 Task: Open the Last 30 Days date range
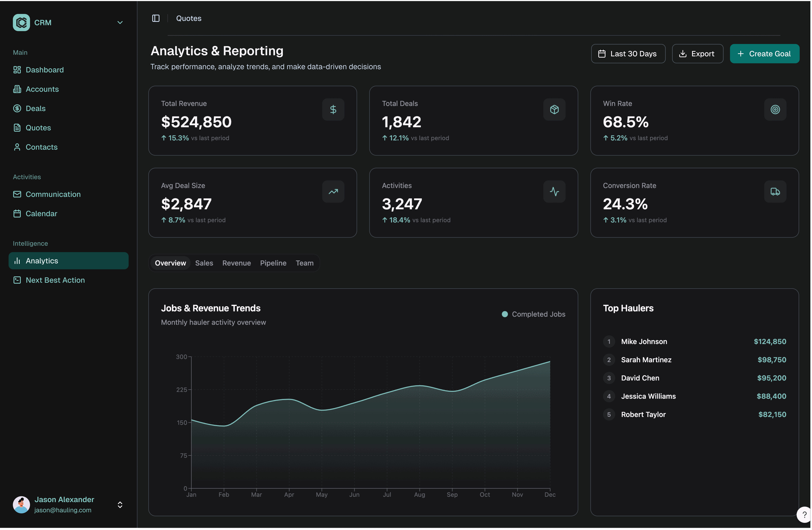coord(628,54)
